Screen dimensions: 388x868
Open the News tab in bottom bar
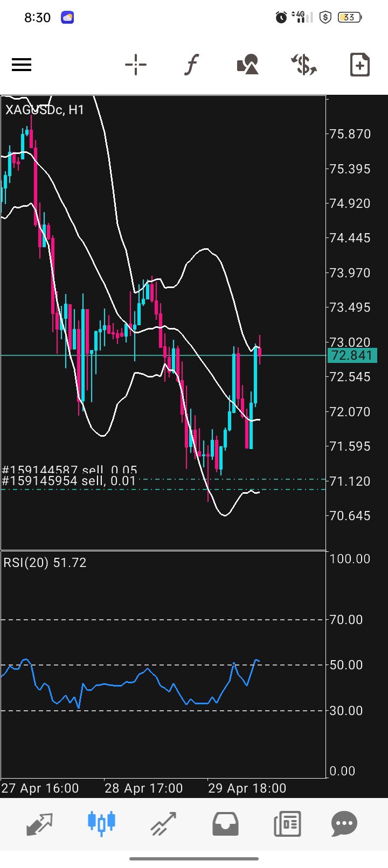[287, 823]
